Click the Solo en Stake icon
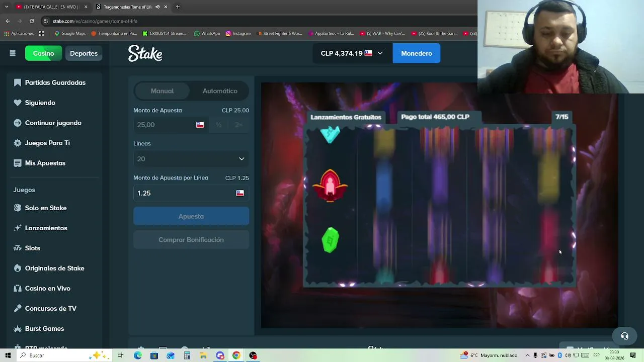The image size is (644, 362). coord(18,208)
